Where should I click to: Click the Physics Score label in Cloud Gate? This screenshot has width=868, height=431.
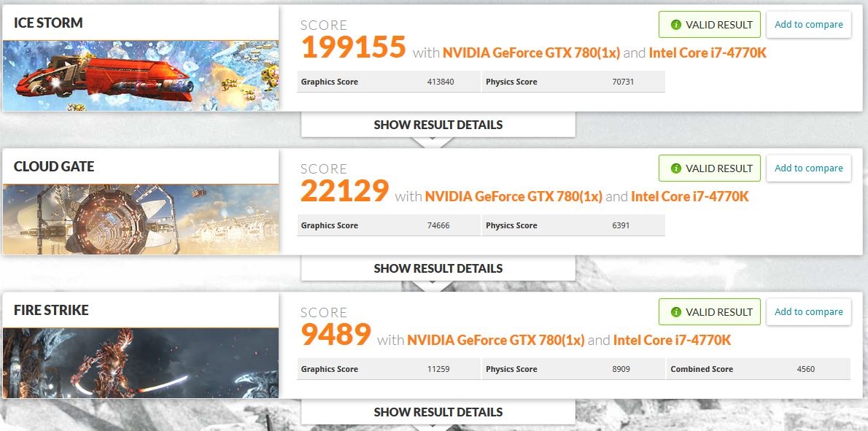tap(511, 226)
